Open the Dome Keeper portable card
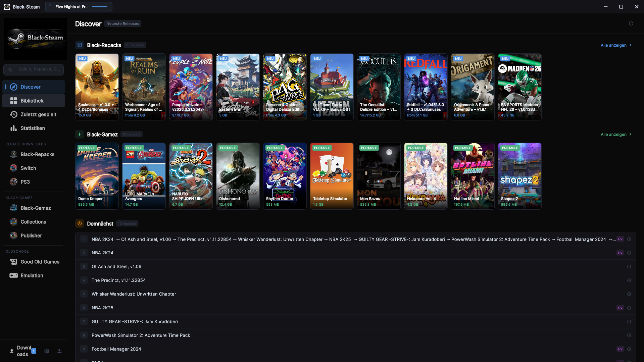Screen dimensions: 644x362 (97, 176)
